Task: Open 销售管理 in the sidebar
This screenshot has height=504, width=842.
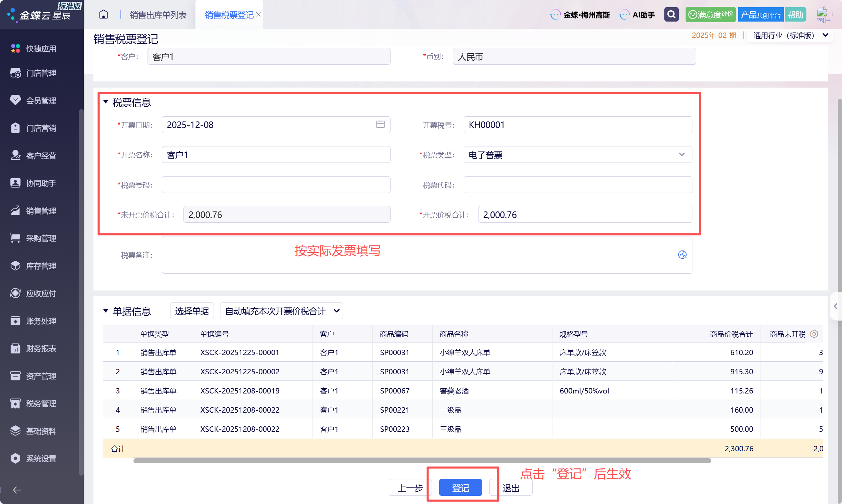Action: pos(41,211)
